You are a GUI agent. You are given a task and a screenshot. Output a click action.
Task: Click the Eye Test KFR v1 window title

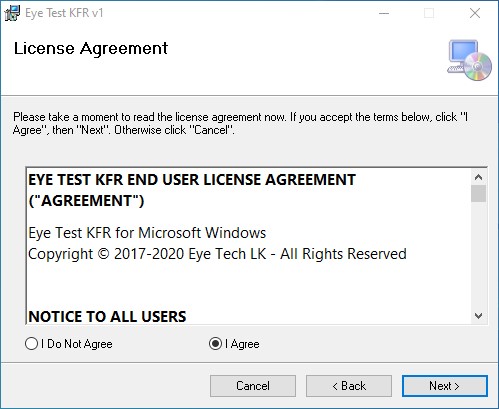(x=64, y=13)
